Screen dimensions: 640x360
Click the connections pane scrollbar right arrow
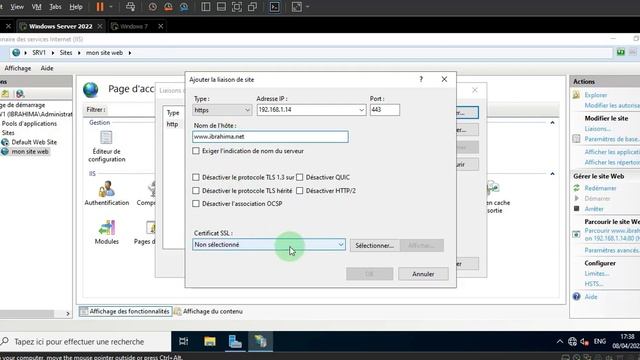click(68, 313)
